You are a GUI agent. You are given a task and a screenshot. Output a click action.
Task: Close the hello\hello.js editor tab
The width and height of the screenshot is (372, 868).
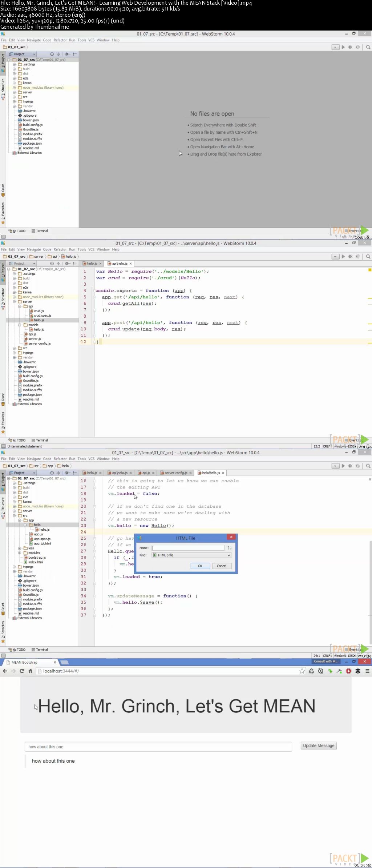click(x=223, y=473)
